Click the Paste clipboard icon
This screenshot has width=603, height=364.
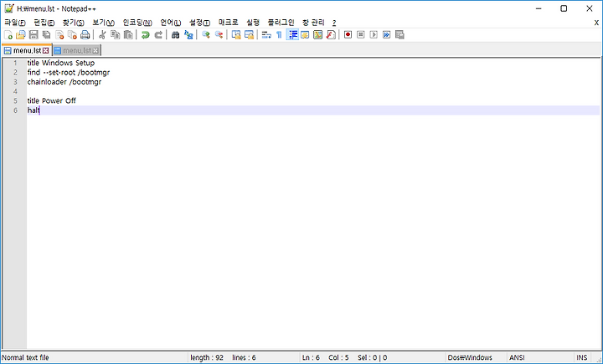[128, 35]
